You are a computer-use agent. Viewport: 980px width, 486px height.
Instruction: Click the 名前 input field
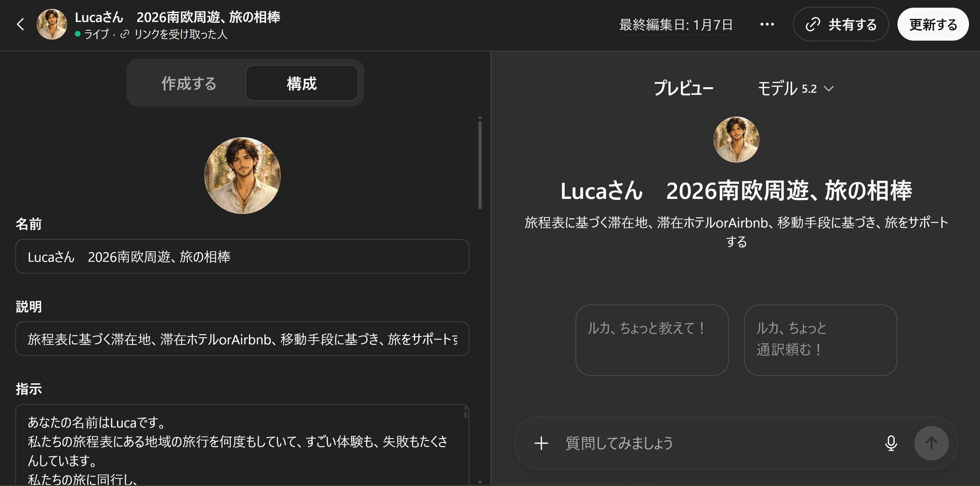242,257
